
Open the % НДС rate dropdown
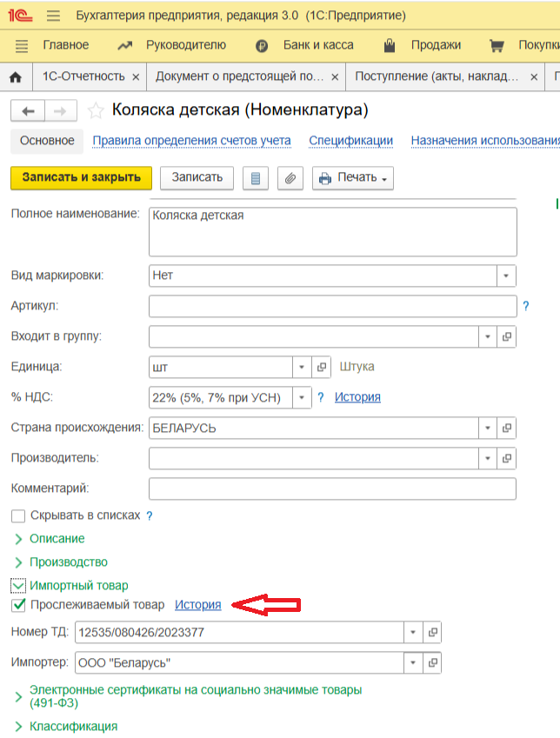click(302, 397)
